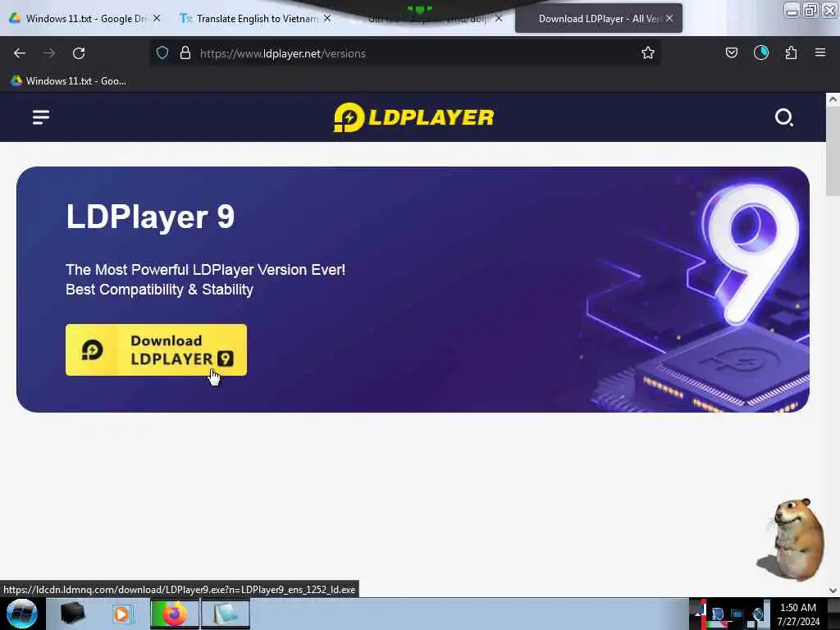Open the black box taskbar icon

(72, 614)
